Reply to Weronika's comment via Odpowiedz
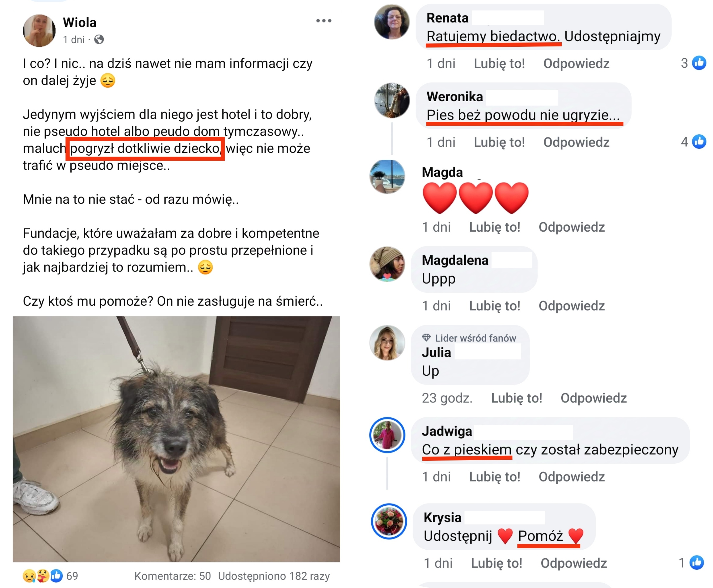Image resolution: width=713 pixels, height=588 pixels. (x=576, y=142)
